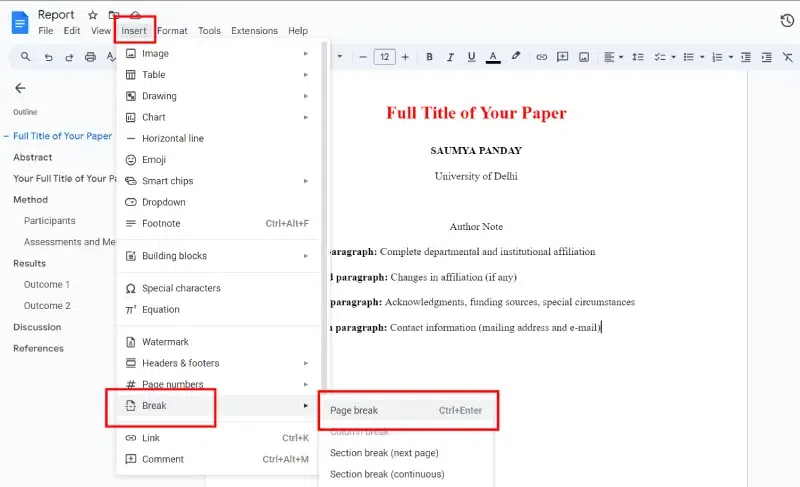The image size is (800, 487).
Task: Open the Break submenu
Action: (217, 406)
